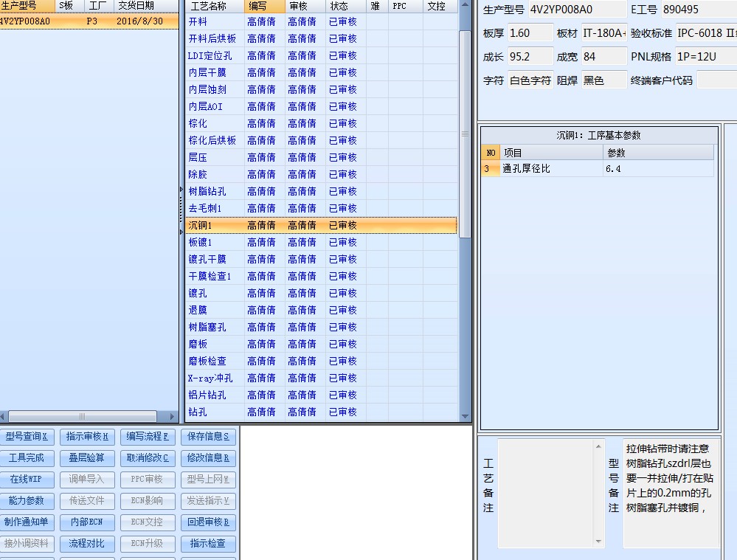Click the 文控 column header
This screenshot has height=560, width=737.
click(x=440, y=6)
